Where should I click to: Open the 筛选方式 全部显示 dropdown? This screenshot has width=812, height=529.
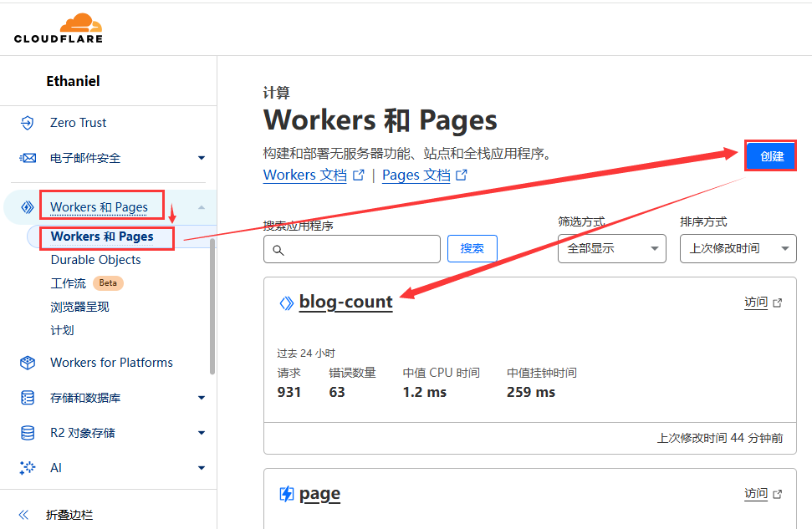point(611,249)
